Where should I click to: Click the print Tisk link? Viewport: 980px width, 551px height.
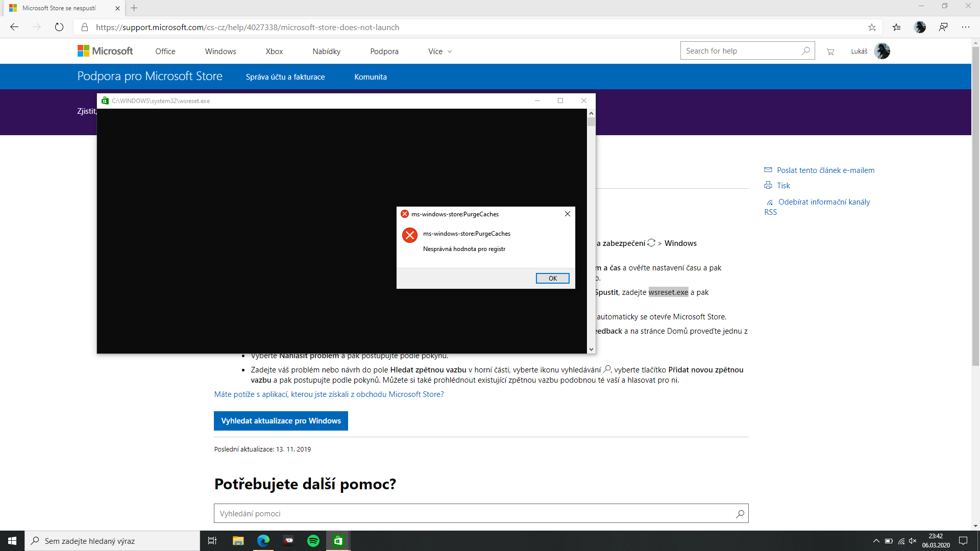(783, 186)
